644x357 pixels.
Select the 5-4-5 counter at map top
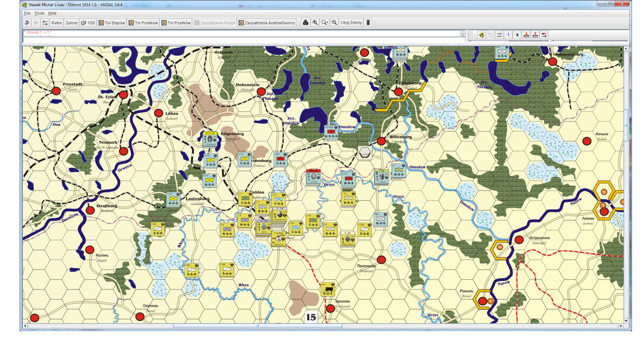point(400,52)
